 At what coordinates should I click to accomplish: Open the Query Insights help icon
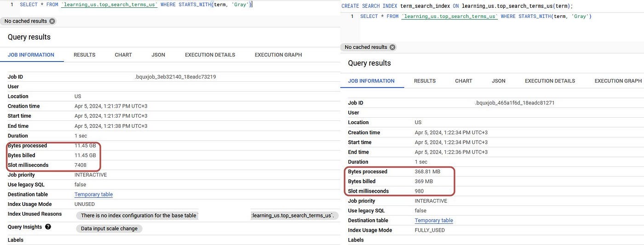pos(48,227)
